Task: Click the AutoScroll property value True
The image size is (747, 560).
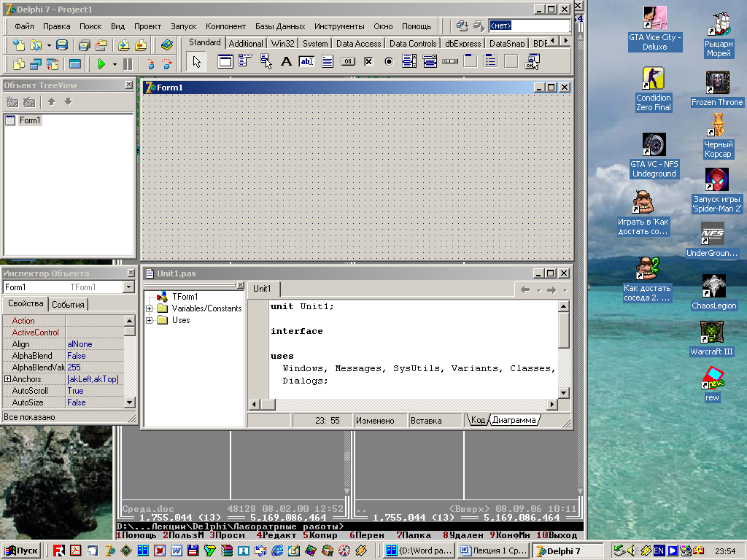Action: coord(95,391)
